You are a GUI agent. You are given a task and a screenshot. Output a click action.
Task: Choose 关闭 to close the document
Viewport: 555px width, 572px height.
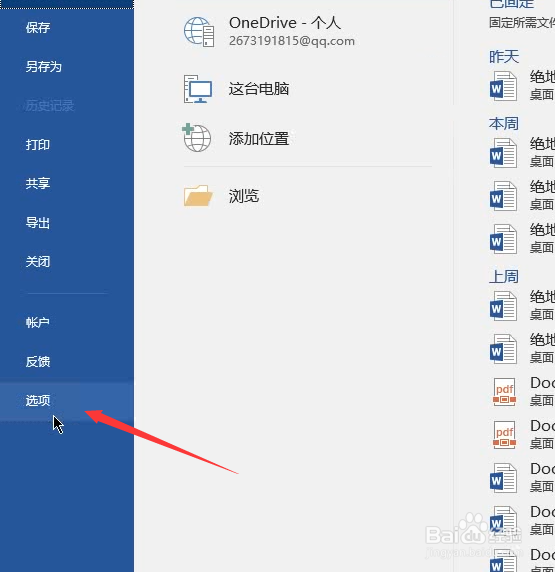click(38, 262)
